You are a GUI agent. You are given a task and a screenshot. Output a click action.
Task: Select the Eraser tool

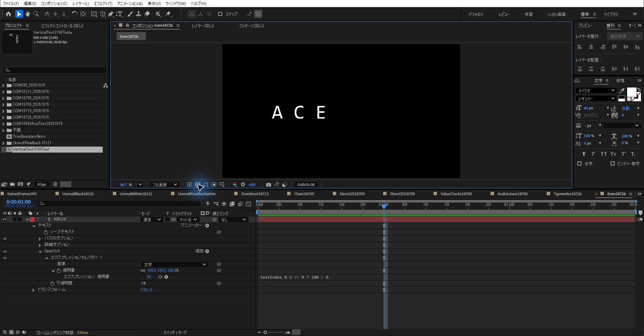(x=147, y=14)
